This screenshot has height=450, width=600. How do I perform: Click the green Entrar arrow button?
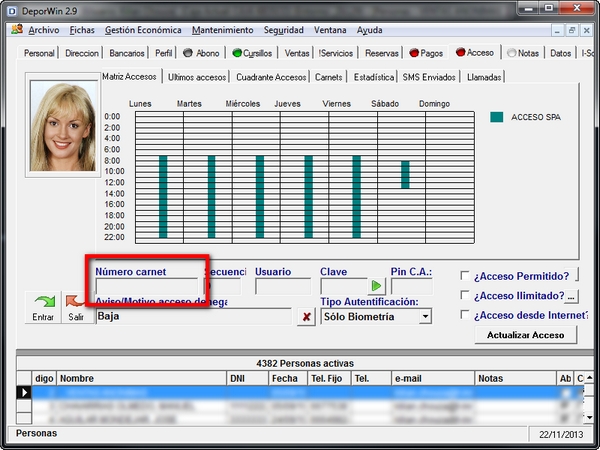[43, 308]
